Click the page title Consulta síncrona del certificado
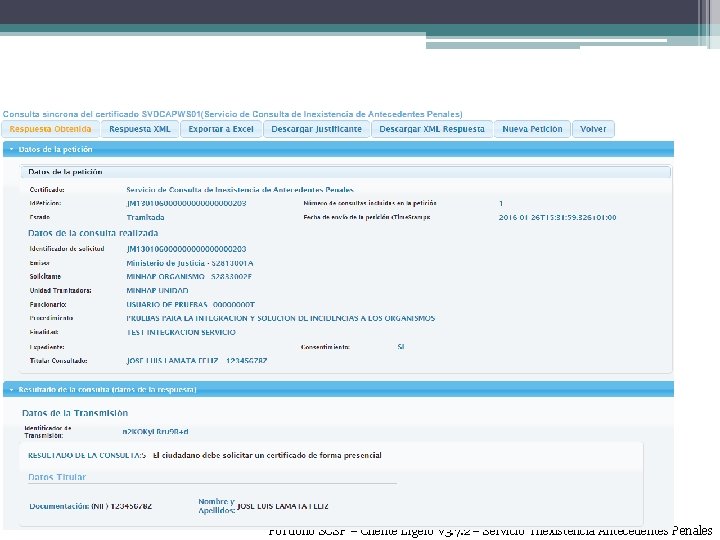The image size is (720, 540). point(232,114)
